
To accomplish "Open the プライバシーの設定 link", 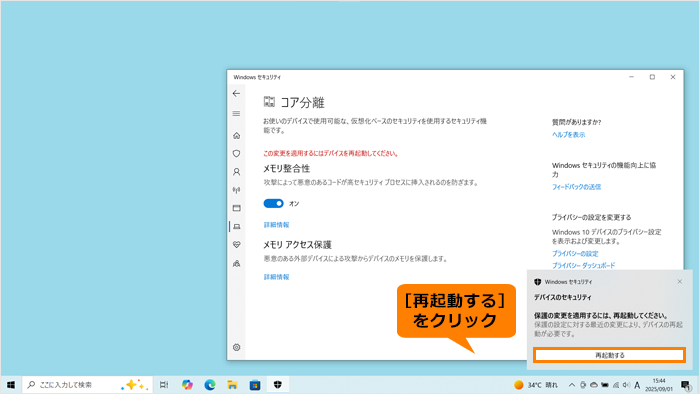I will 575,253.
